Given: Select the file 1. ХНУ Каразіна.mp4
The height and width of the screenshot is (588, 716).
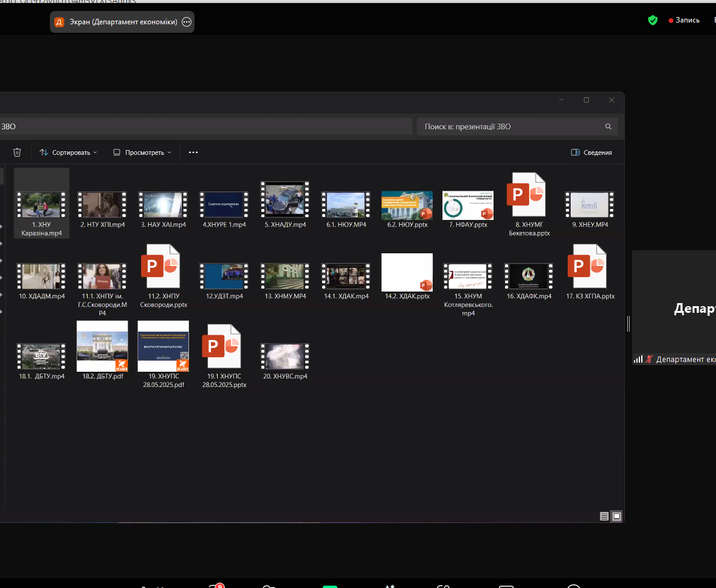Looking at the screenshot, I should (x=41, y=203).
